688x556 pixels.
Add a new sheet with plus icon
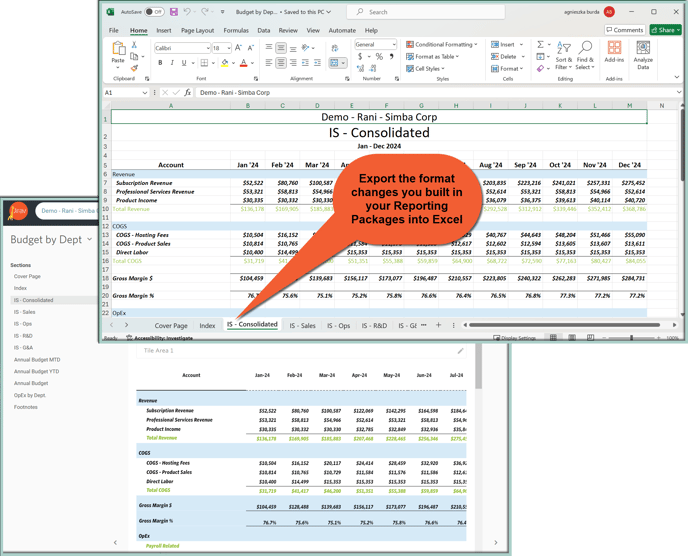(x=438, y=325)
